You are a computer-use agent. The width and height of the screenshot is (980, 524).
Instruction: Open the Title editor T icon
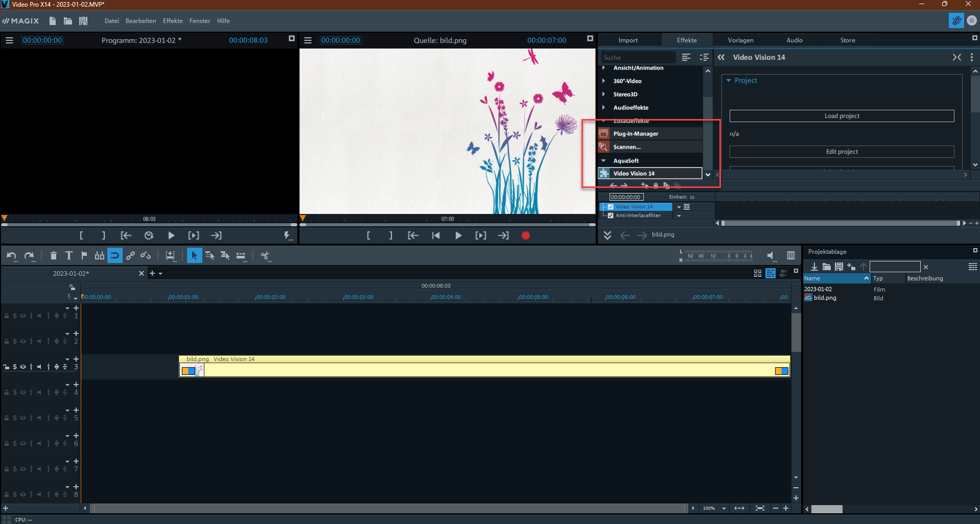pos(69,256)
